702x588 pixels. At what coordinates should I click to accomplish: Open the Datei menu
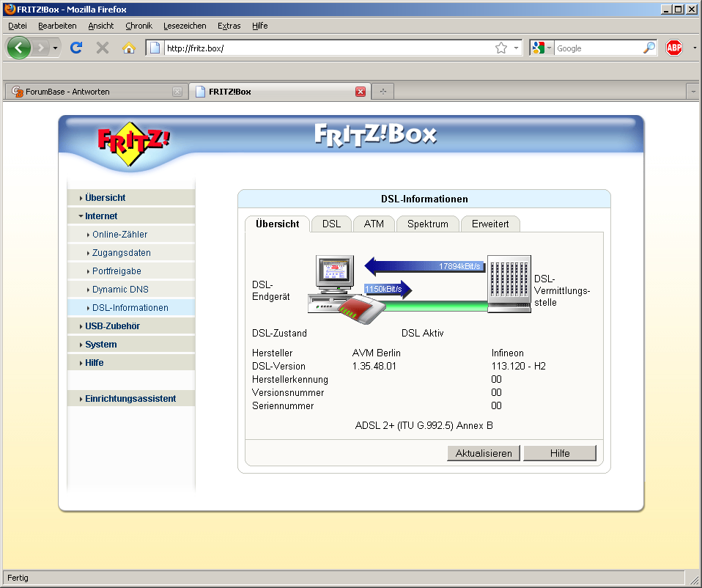18,26
